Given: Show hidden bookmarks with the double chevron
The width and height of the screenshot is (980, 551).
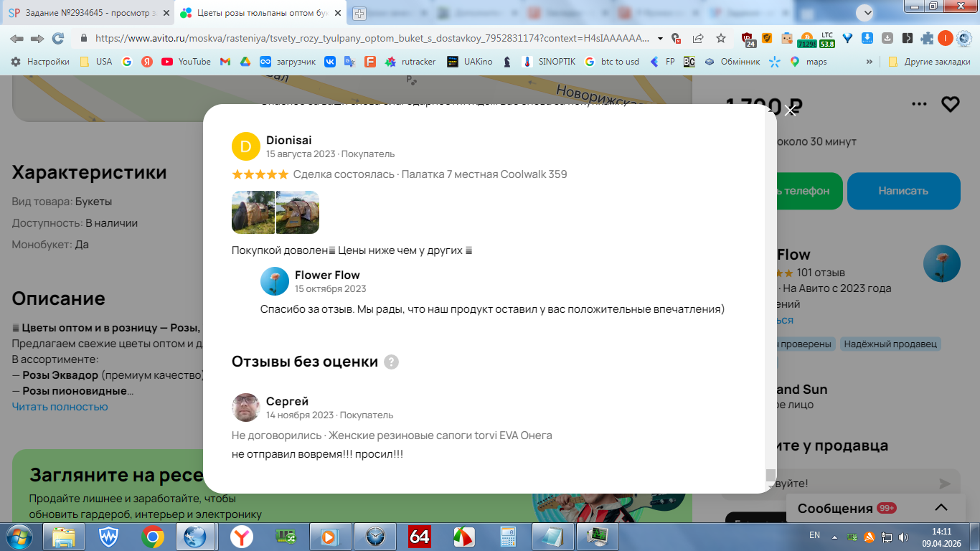Looking at the screenshot, I should [870, 62].
